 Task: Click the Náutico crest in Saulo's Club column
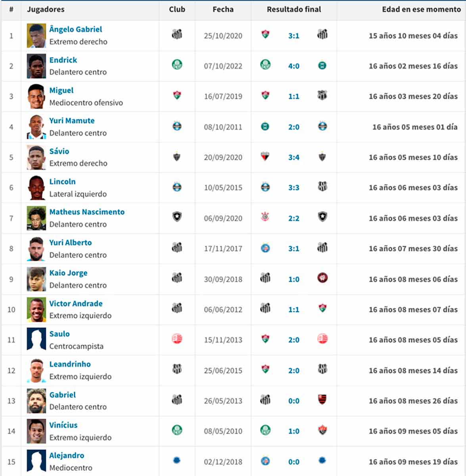177,339
